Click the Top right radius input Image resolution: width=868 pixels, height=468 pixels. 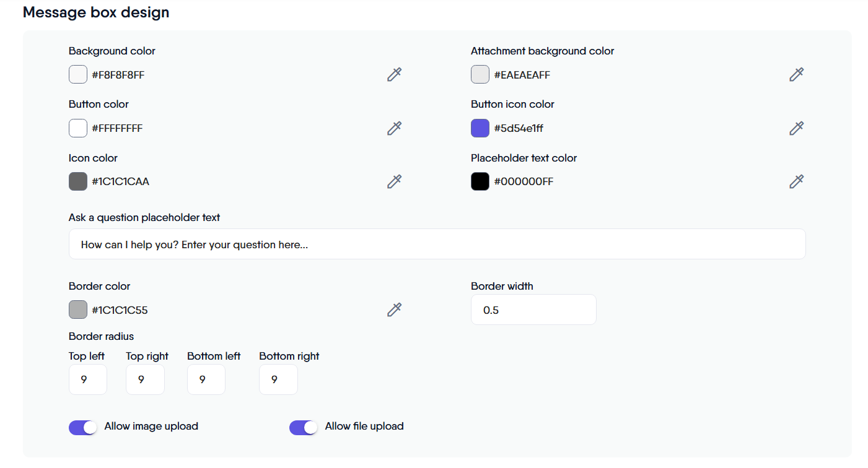pos(145,379)
